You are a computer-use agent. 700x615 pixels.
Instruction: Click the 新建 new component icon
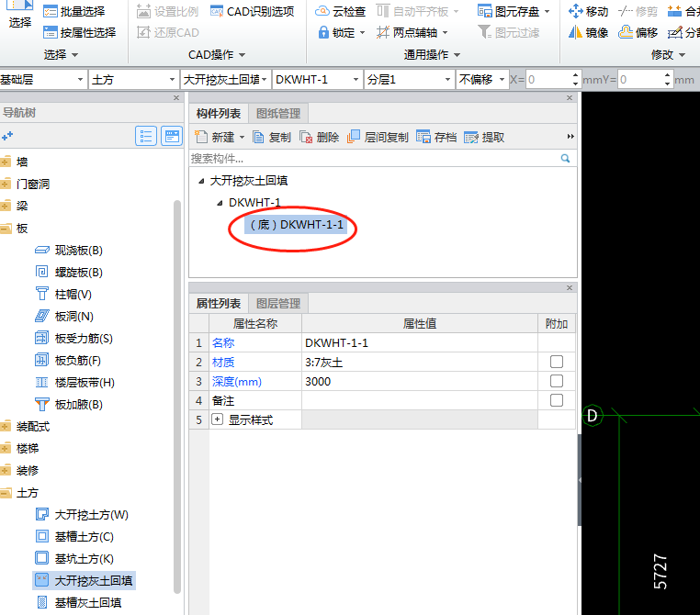(x=201, y=137)
